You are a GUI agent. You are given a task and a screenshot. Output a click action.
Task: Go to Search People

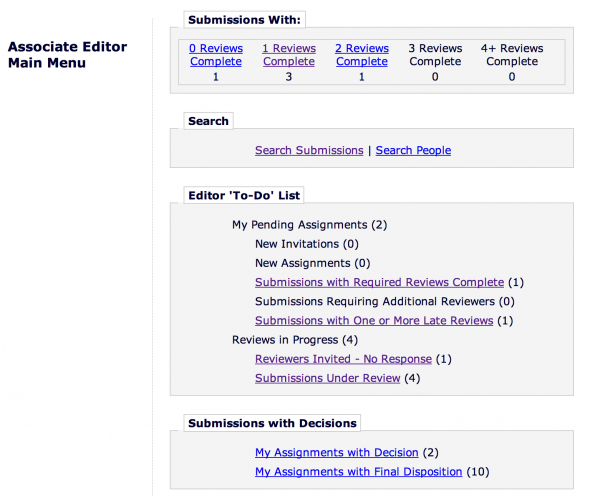[x=413, y=150]
